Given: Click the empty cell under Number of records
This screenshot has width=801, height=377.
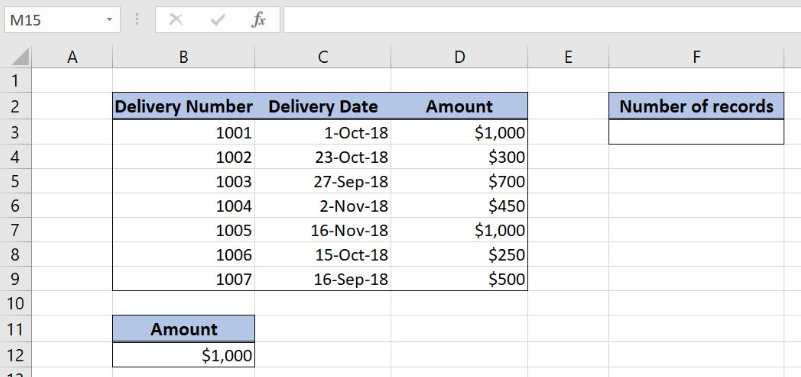Looking at the screenshot, I should point(696,132).
